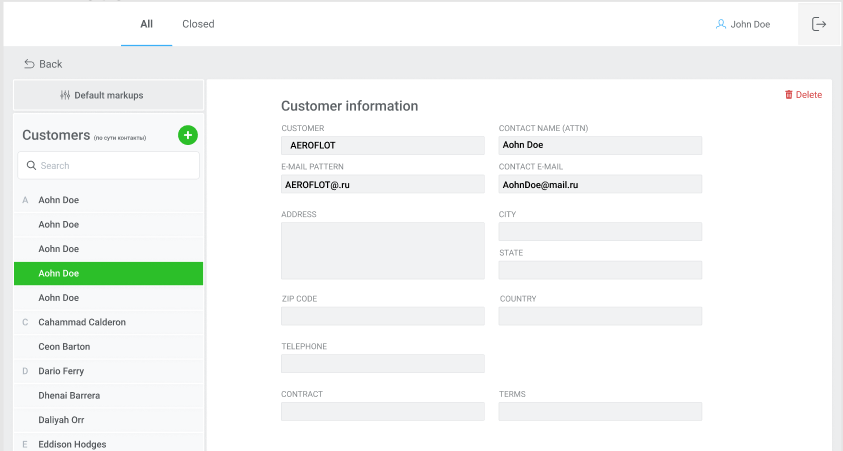Click the Terms input field
The image size is (843, 451).
pyautogui.click(x=600, y=411)
